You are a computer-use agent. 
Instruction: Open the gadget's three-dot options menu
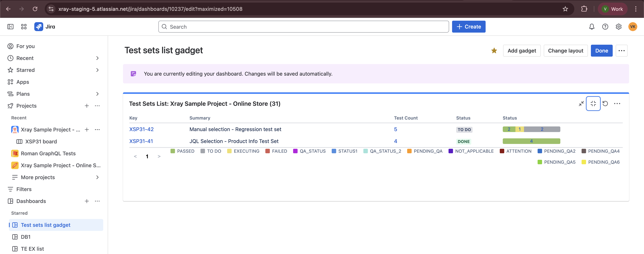click(617, 103)
